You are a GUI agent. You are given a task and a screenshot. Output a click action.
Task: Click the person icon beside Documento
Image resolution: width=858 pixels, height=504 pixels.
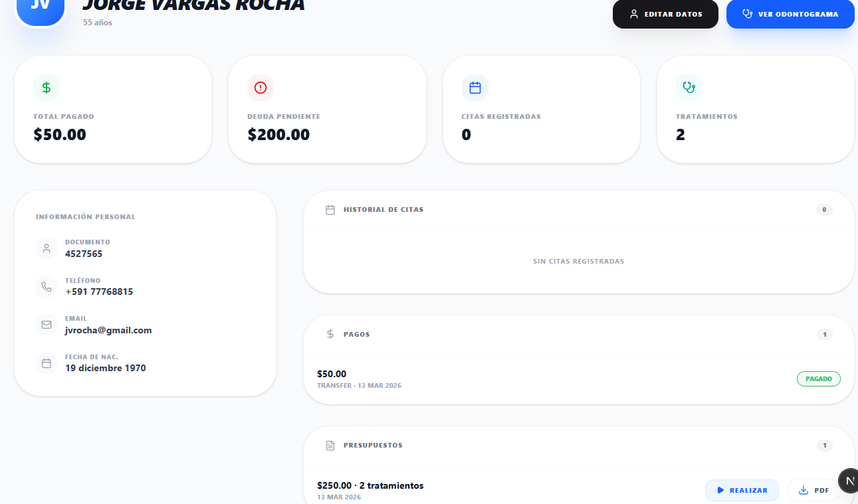click(x=47, y=248)
